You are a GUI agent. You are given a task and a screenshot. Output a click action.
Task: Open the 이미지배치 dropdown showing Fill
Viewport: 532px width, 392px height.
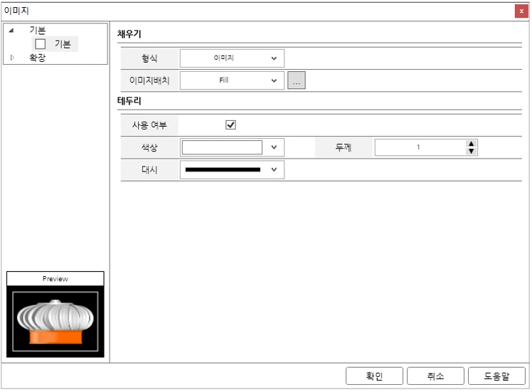tap(232, 80)
